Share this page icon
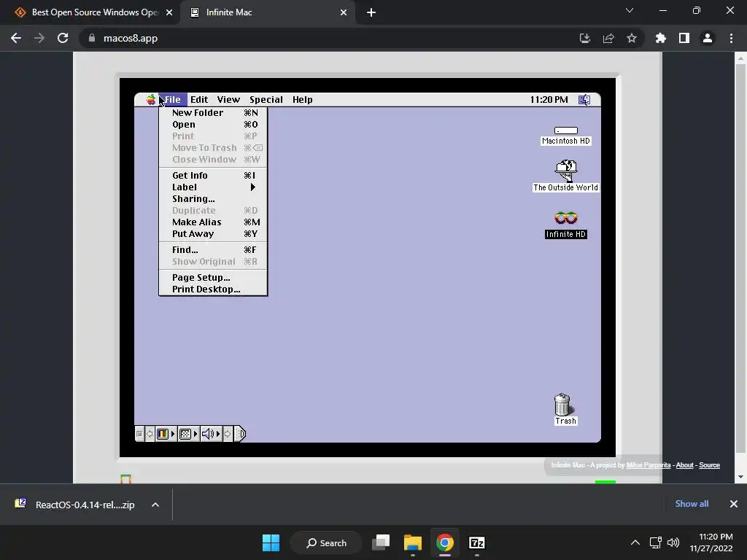This screenshot has width=747, height=560. tap(608, 38)
